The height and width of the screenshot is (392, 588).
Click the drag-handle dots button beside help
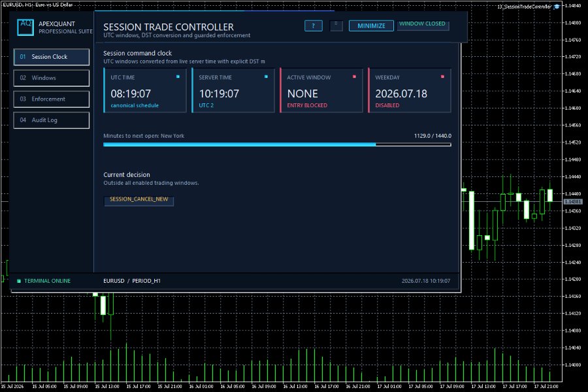[x=336, y=25]
